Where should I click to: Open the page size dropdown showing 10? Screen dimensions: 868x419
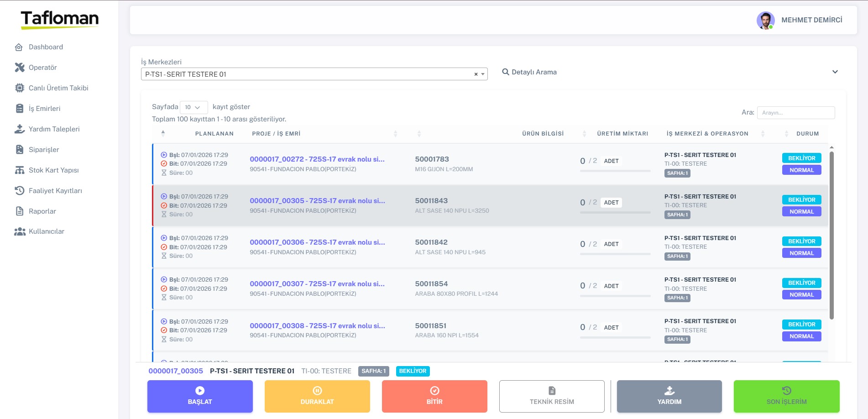(193, 107)
